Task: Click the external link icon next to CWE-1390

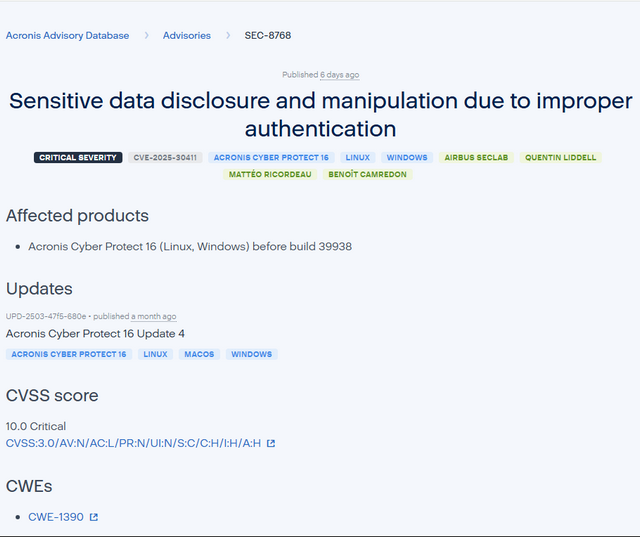Action: tap(94, 517)
